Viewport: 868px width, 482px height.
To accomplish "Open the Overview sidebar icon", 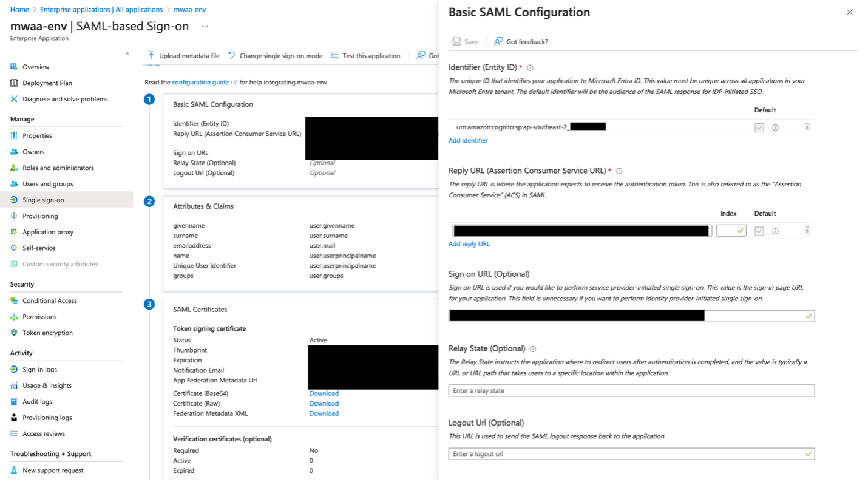I will [x=14, y=67].
